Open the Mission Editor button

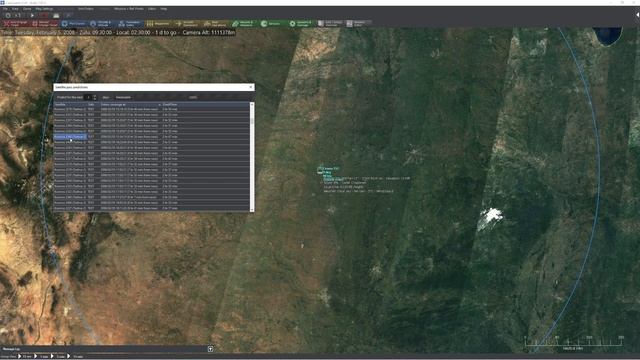point(358,24)
